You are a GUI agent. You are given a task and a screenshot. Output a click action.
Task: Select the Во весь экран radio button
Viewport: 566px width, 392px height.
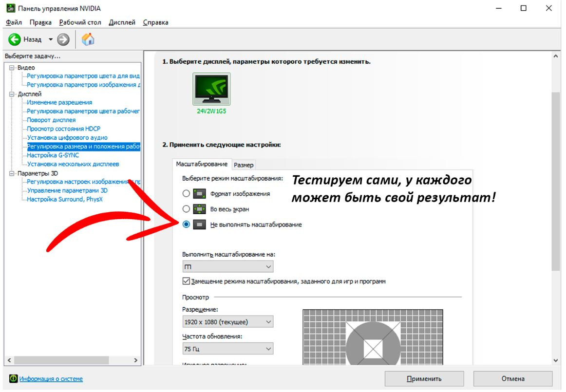point(186,209)
